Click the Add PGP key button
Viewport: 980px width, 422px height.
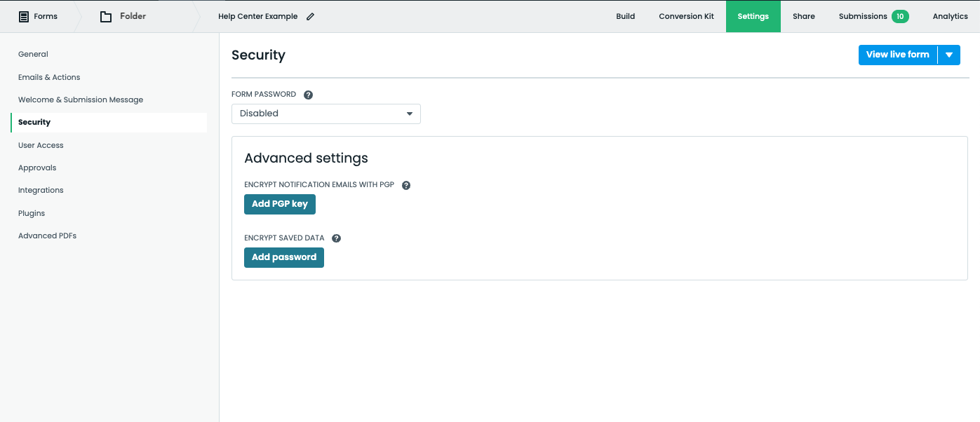[x=280, y=204]
